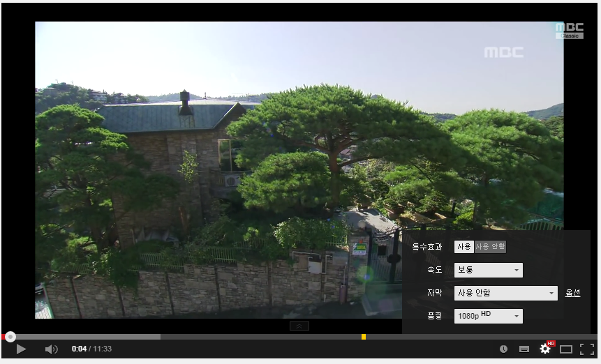Toggle the subtitles captions icon
Viewport: 601px width, 364px height.
coord(524,349)
